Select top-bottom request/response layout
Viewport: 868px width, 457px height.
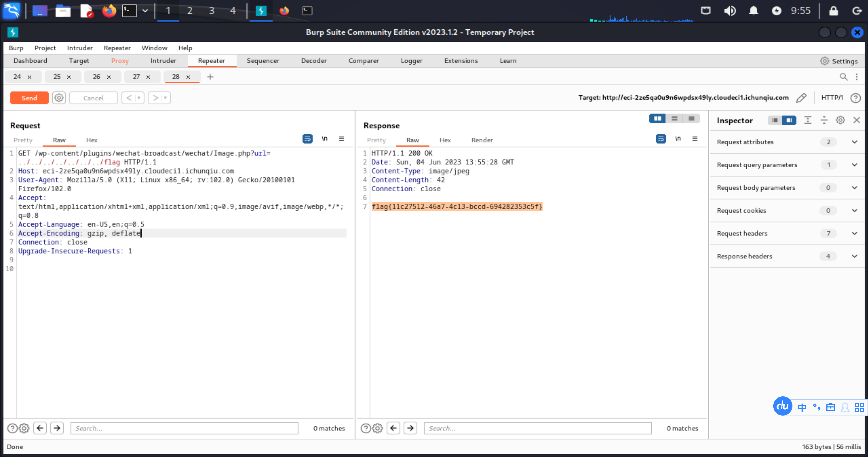click(674, 118)
